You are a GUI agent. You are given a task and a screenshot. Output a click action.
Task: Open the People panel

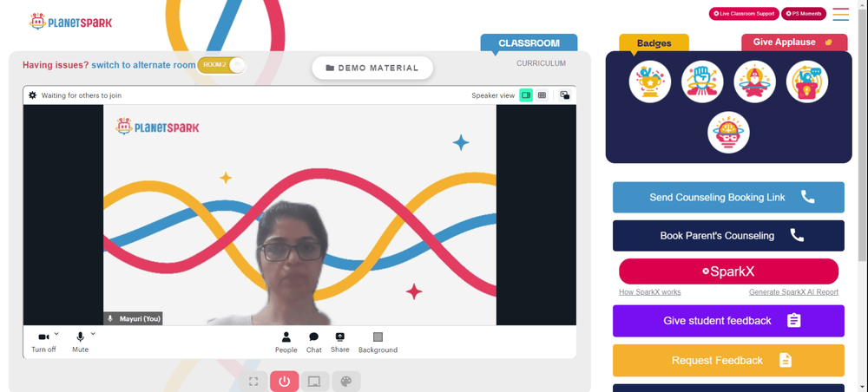pos(286,343)
